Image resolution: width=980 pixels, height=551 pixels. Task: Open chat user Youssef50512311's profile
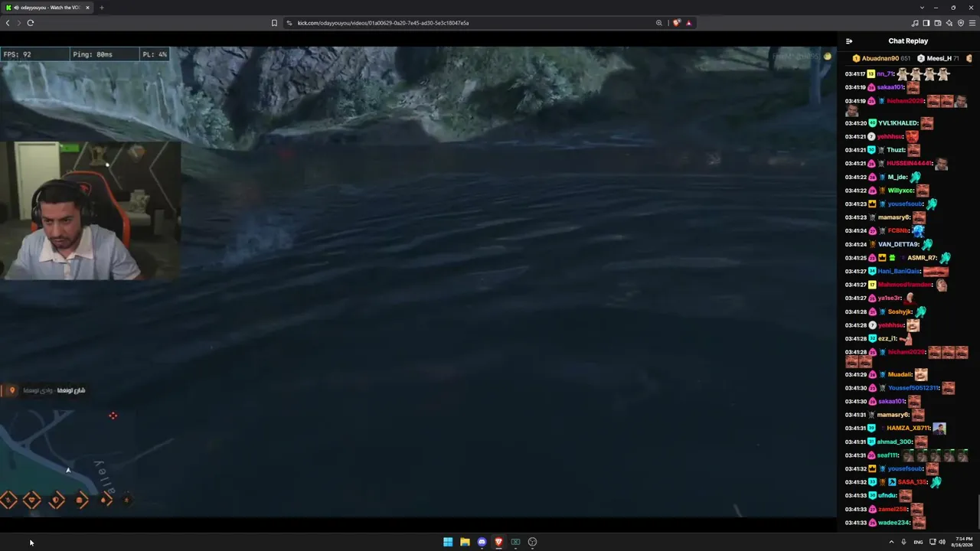(913, 388)
